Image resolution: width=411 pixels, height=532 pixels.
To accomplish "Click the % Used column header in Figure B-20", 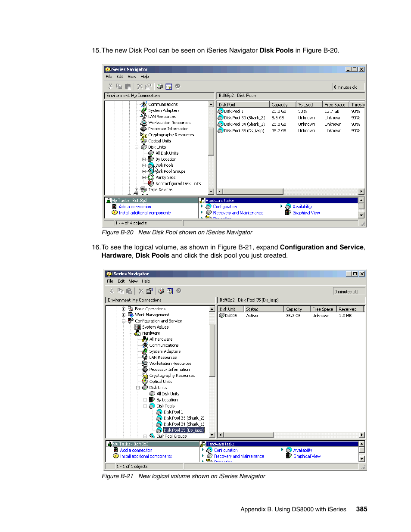I will (x=309, y=105).
